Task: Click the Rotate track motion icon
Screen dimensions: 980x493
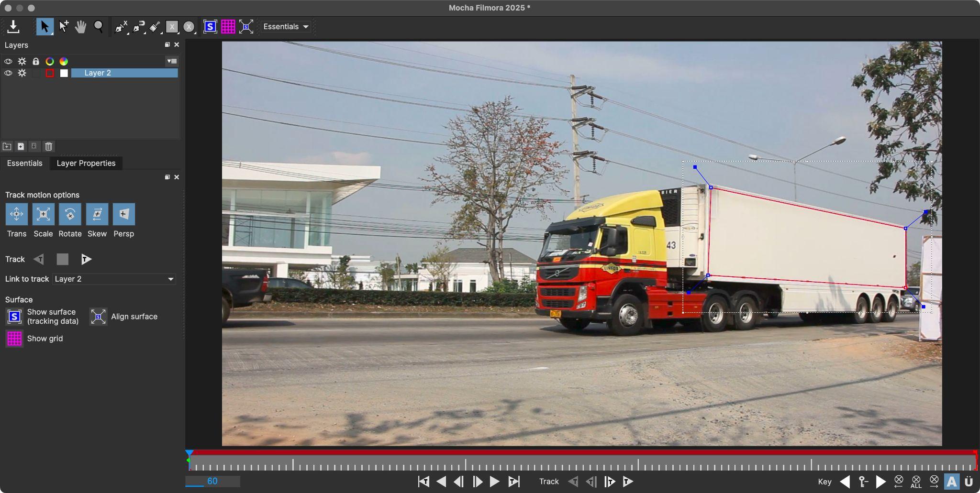Action: [x=70, y=214]
